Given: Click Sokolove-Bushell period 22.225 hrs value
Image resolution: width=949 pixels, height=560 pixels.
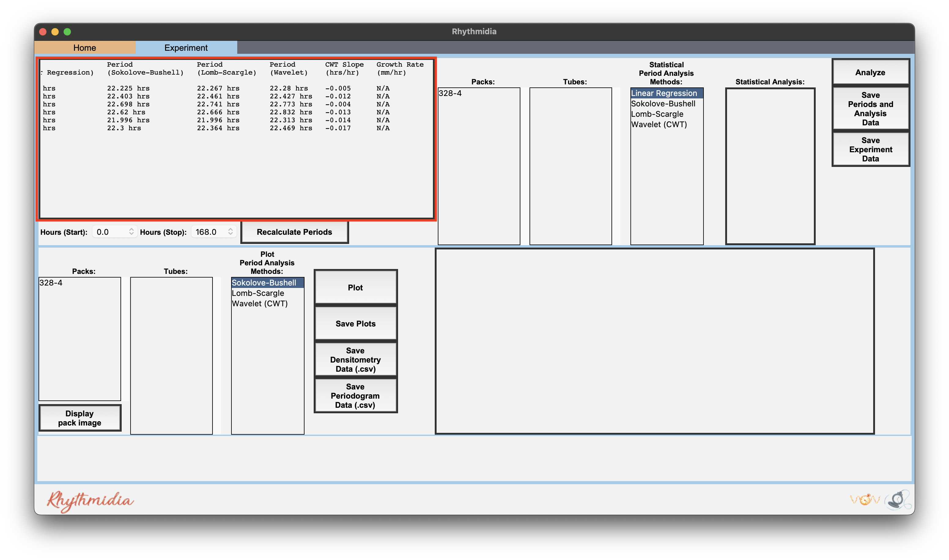Looking at the screenshot, I should click(128, 88).
